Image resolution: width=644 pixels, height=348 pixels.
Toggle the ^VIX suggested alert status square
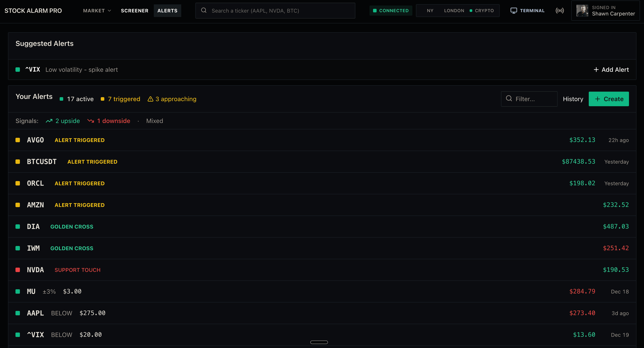pos(17,70)
